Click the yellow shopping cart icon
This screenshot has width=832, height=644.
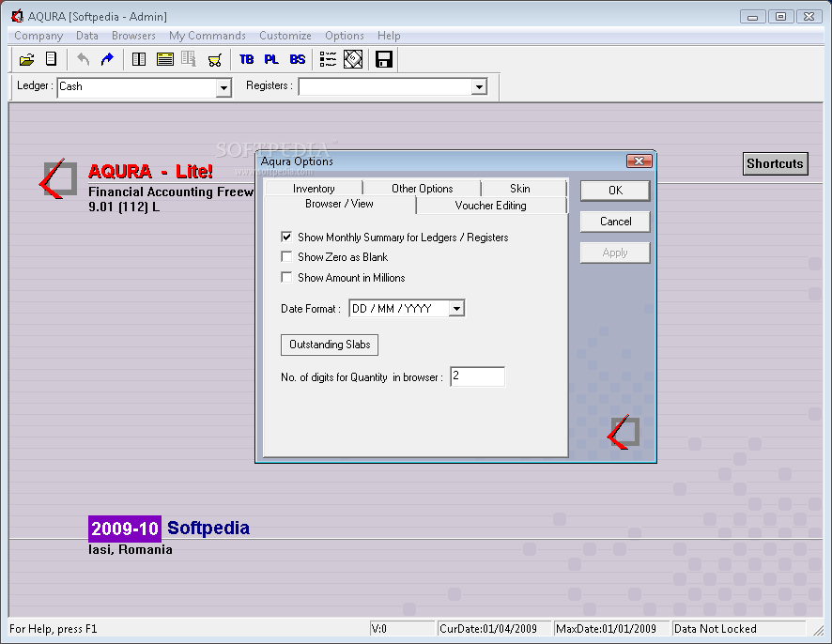[215, 60]
